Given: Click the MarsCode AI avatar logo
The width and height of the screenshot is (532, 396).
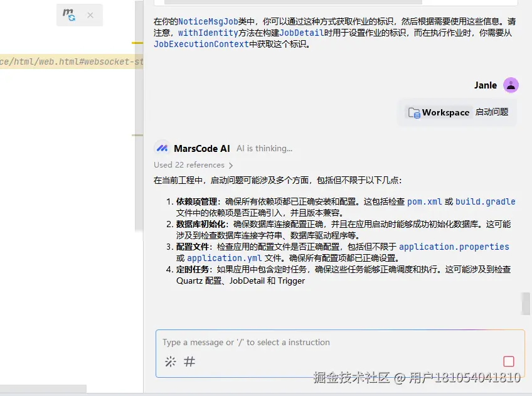Looking at the screenshot, I should pos(162,148).
